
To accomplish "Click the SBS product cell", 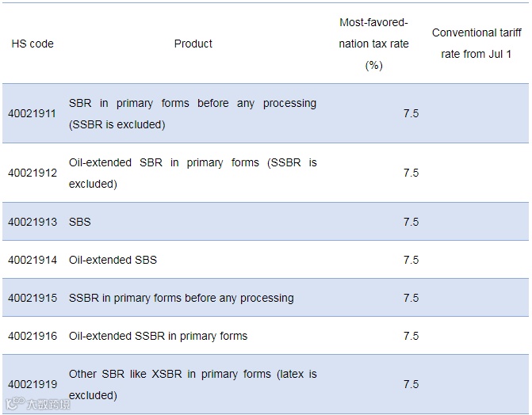I will pyautogui.click(x=80, y=222).
